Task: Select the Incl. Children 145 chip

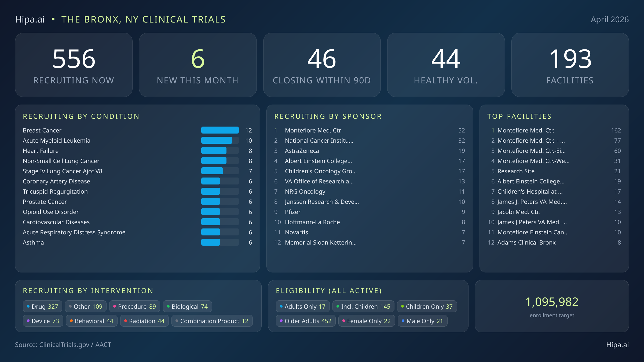Action: tap(363, 306)
